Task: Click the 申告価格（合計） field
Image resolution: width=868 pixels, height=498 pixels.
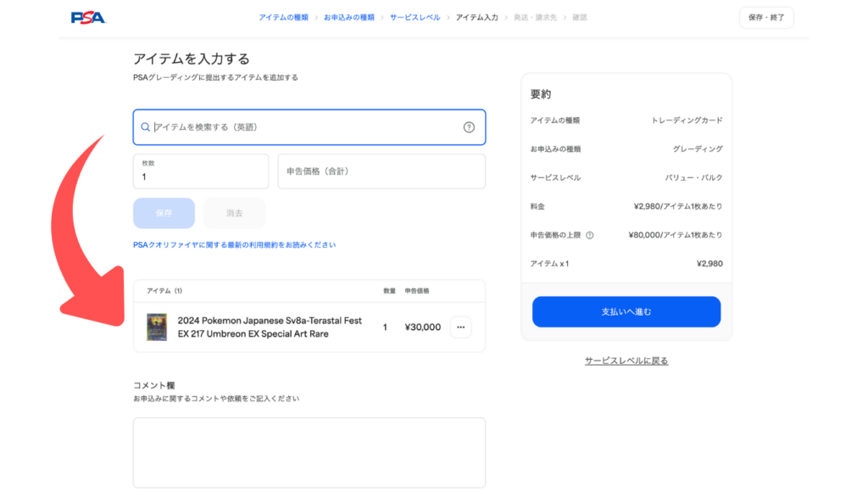Action: pyautogui.click(x=381, y=171)
